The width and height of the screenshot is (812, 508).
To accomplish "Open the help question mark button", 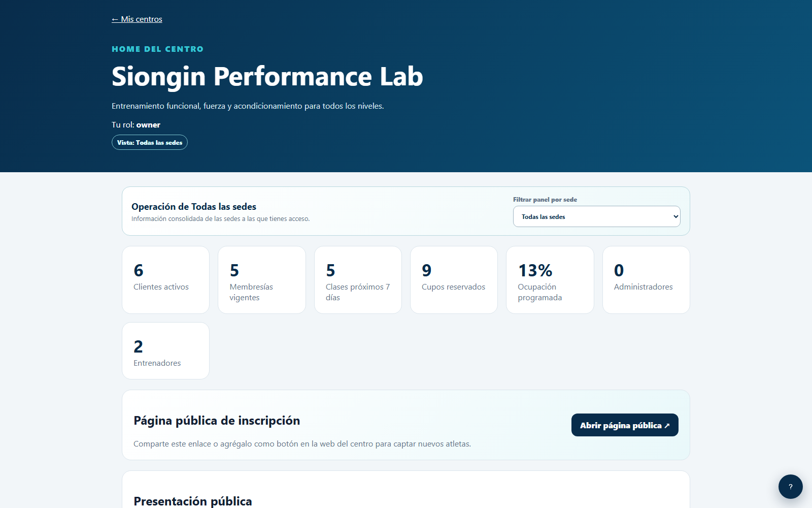I will point(790,487).
